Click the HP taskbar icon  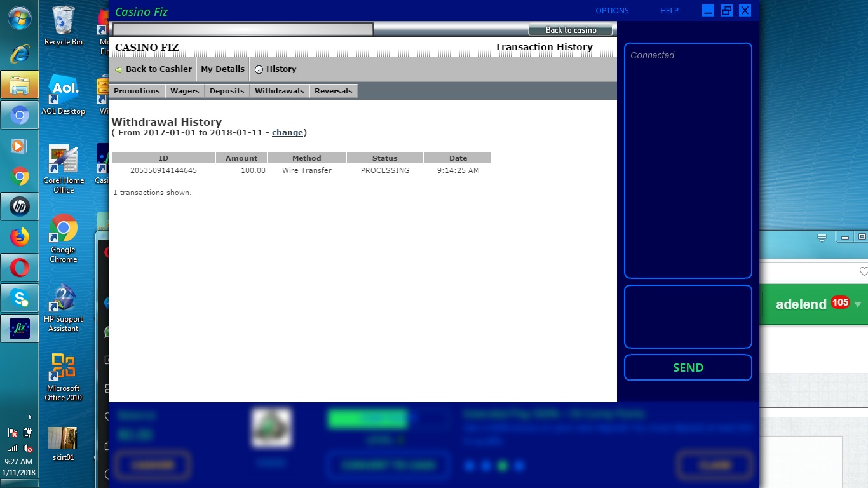click(19, 207)
